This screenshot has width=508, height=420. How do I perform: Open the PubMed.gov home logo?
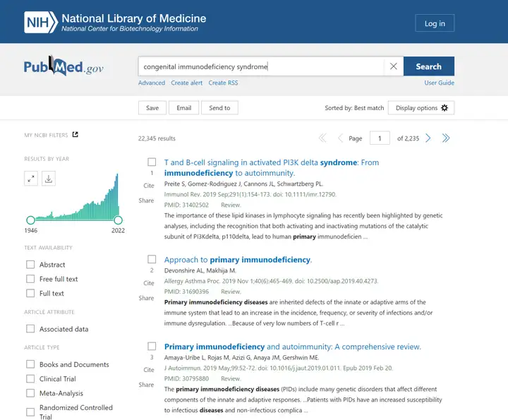point(64,66)
